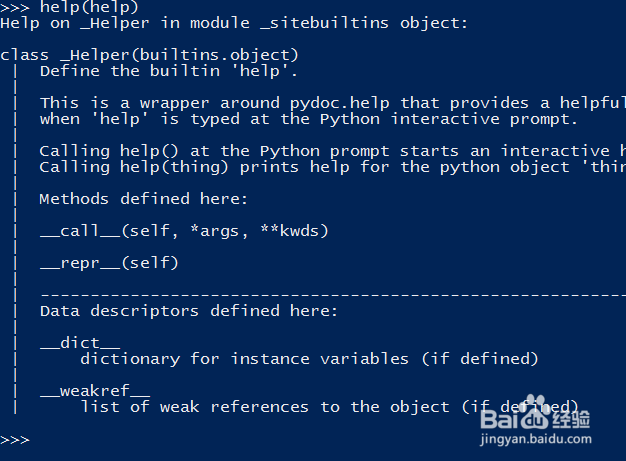Image resolution: width=626 pixels, height=461 pixels.
Task: Click the __call__(self, *args, **kwds) method
Action: pyautogui.click(x=184, y=231)
